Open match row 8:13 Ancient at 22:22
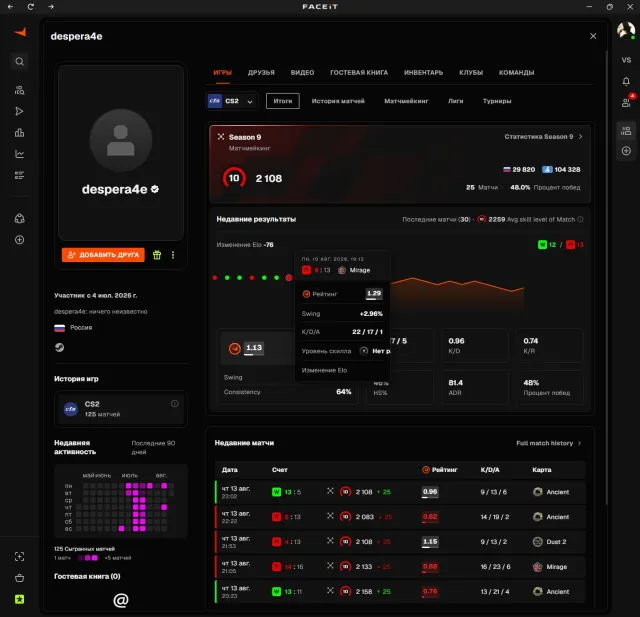Viewport: 640px width, 617px height. (400, 517)
